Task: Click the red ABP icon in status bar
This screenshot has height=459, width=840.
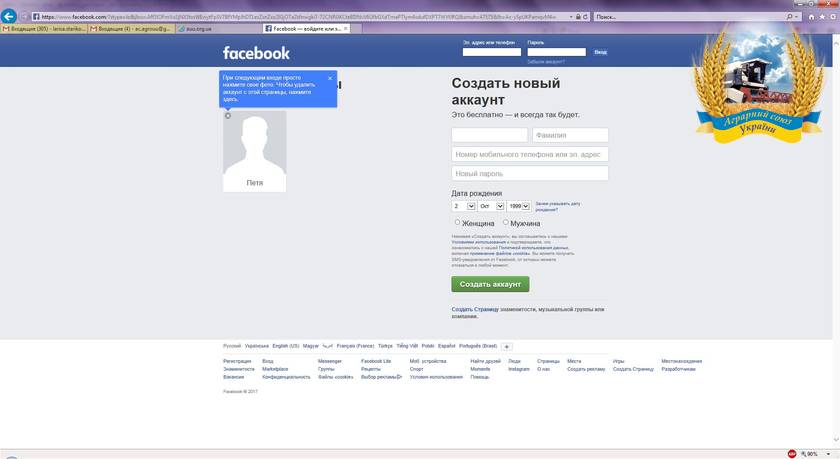Action: coord(792,454)
